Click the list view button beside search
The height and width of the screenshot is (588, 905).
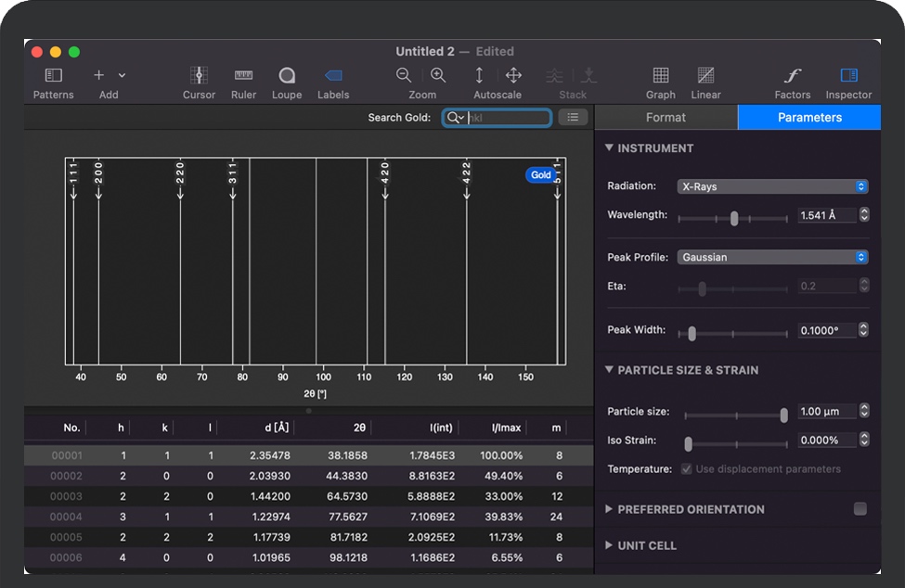point(573,117)
